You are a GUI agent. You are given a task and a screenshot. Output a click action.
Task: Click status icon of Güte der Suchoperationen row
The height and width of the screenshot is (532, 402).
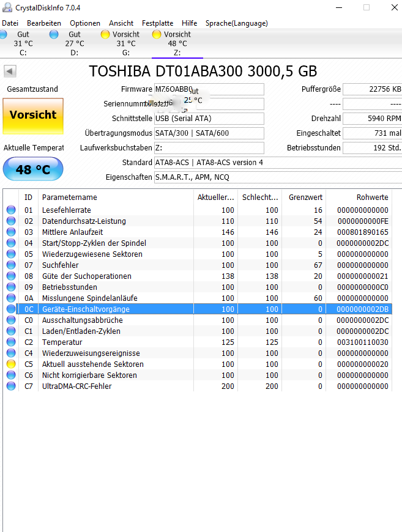(11, 276)
